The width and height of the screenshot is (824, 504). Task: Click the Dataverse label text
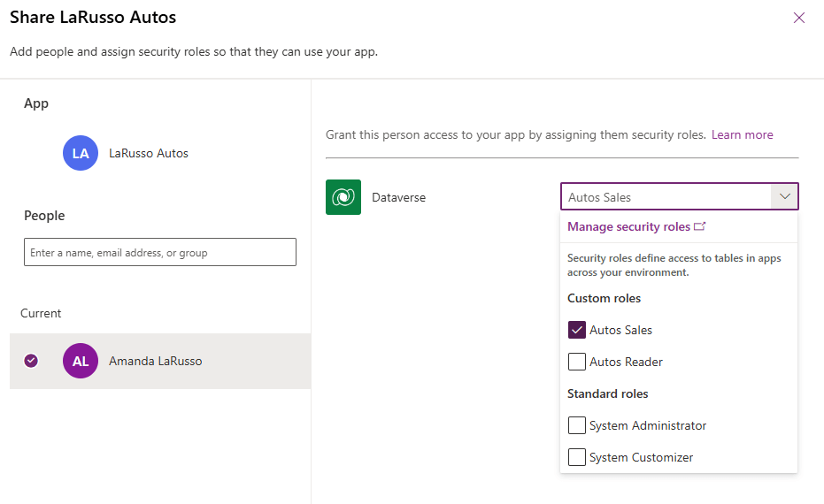coord(398,197)
